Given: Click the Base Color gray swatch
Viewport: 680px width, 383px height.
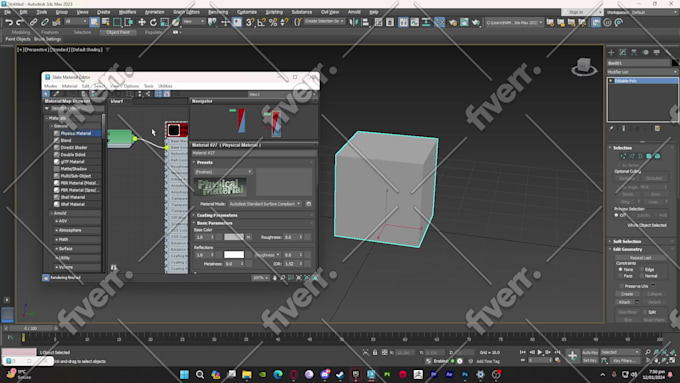Looking at the screenshot, I should point(234,237).
